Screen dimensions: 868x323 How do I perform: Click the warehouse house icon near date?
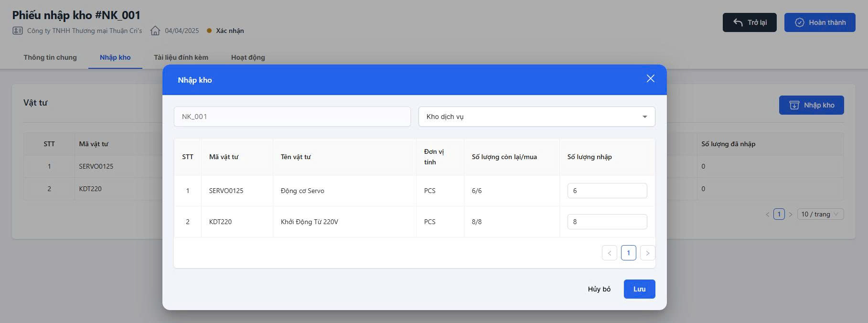(x=155, y=31)
